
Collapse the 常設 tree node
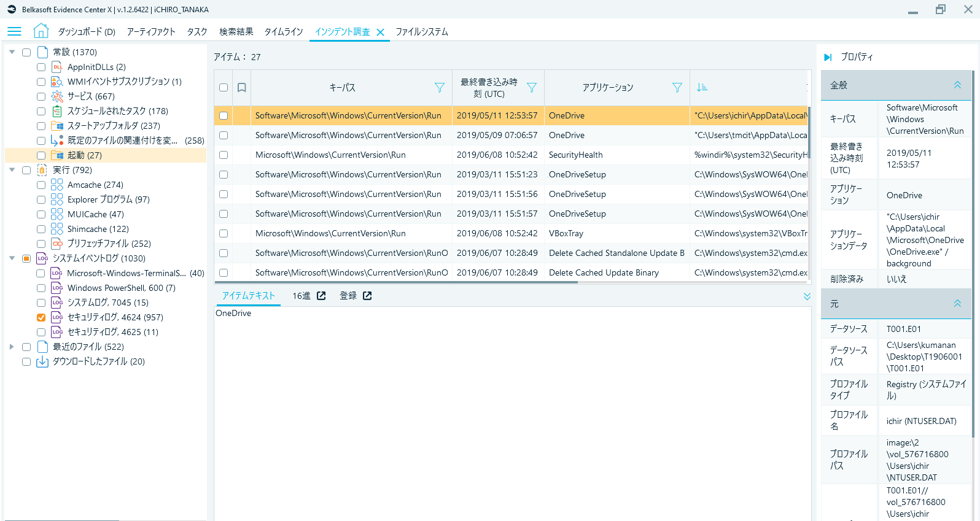(x=12, y=52)
